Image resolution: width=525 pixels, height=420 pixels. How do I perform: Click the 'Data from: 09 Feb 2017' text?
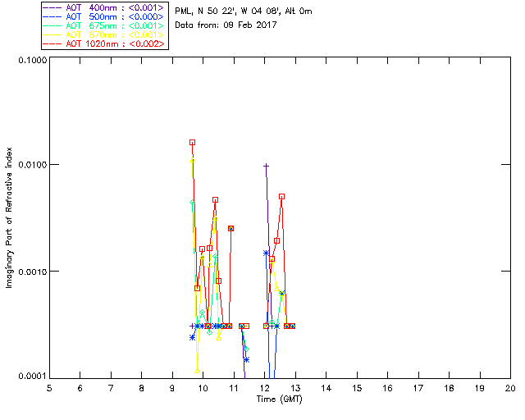(226, 25)
